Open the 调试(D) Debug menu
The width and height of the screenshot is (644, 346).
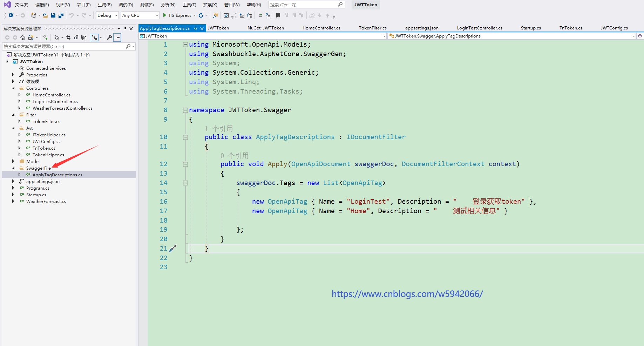[126, 5]
